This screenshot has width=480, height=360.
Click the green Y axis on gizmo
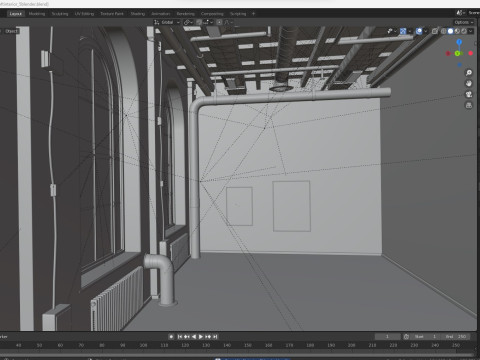tap(457, 53)
